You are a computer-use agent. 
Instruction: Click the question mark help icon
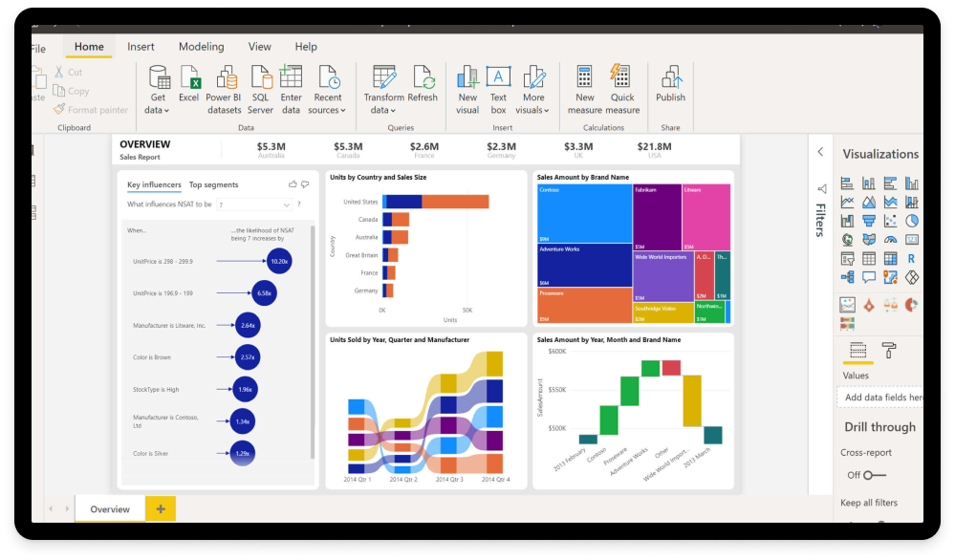(x=299, y=205)
